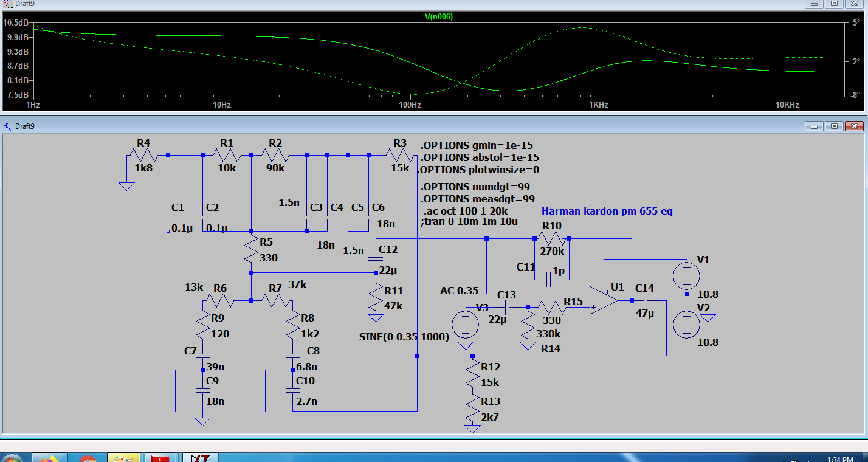Select the U1 op-amp symbol
Viewport: 868px width, 462px height.
click(x=603, y=300)
